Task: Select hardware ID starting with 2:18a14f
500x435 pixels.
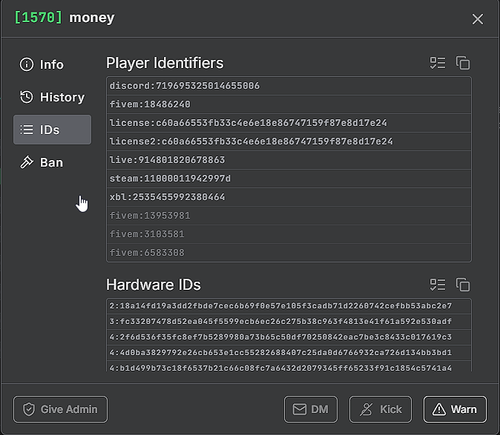Action: click(x=289, y=306)
